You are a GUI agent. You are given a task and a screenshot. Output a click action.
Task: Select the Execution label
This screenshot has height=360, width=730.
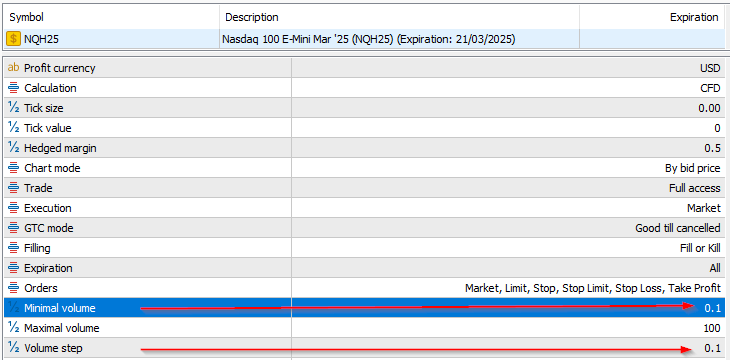[48, 208]
